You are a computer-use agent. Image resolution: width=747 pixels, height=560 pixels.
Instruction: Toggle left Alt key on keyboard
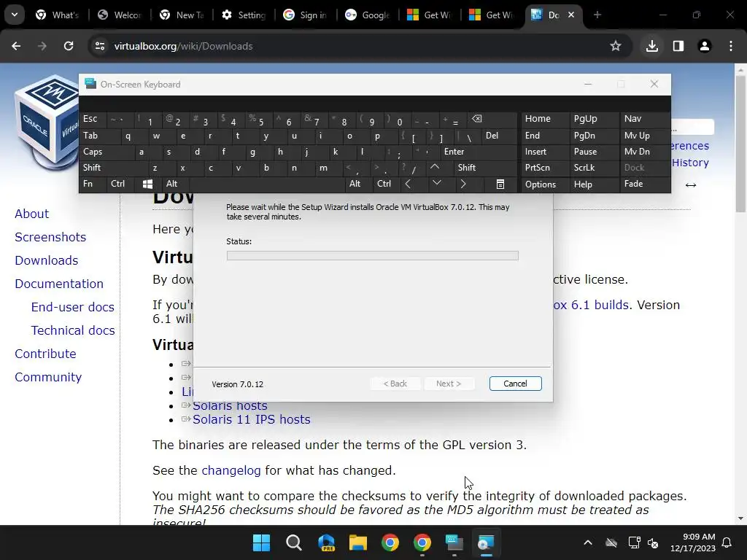pyautogui.click(x=171, y=184)
